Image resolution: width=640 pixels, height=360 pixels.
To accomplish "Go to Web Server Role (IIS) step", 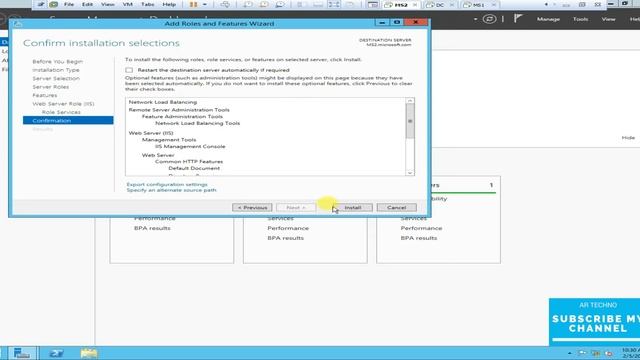I will [63, 104].
